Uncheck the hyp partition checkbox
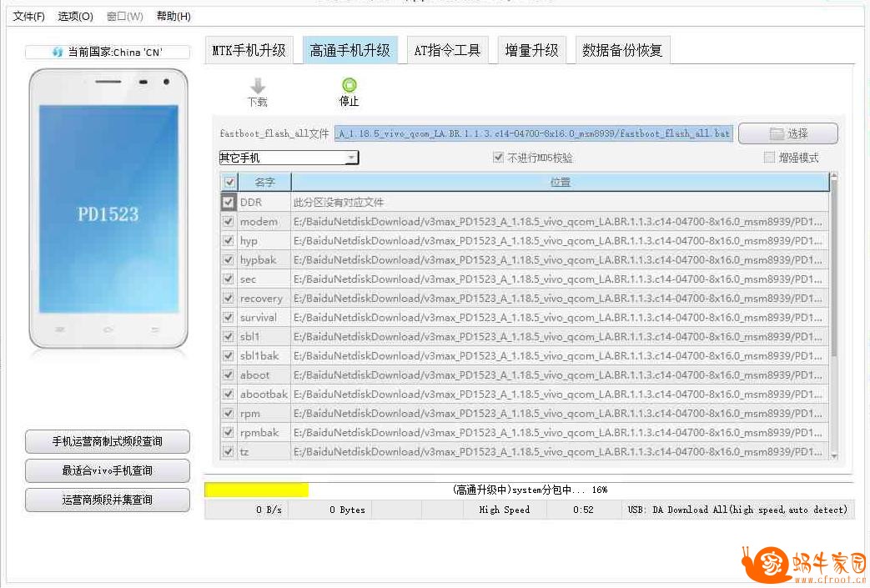This screenshot has width=870, height=588. pyautogui.click(x=228, y=241)
